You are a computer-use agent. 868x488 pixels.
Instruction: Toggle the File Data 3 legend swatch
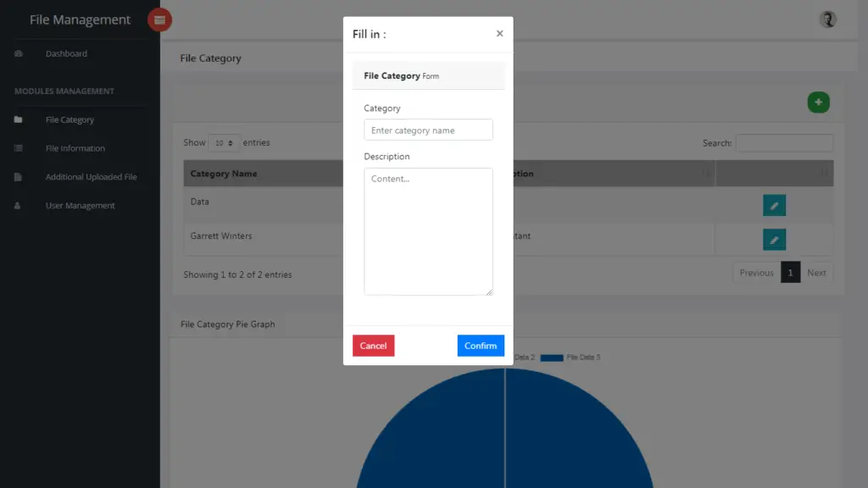tap(552, 358)
